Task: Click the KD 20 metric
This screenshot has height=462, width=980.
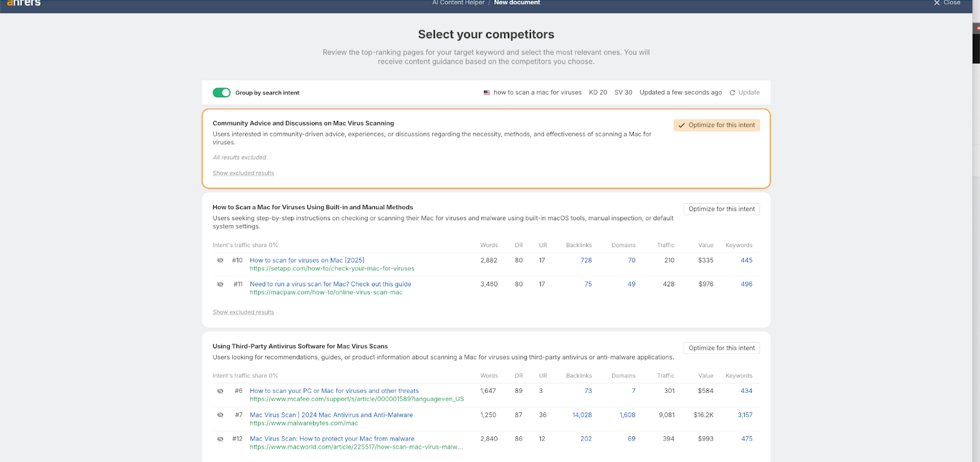Action: (598, 92)
